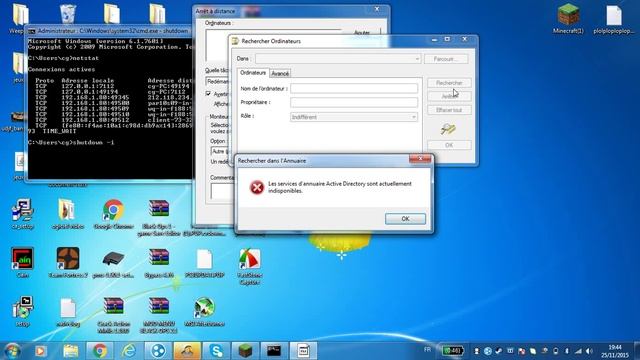The height and width of the screenshot is (360, 640).
Task: Click OK in the Active Directory error dialog
Action: coord(405,219)
